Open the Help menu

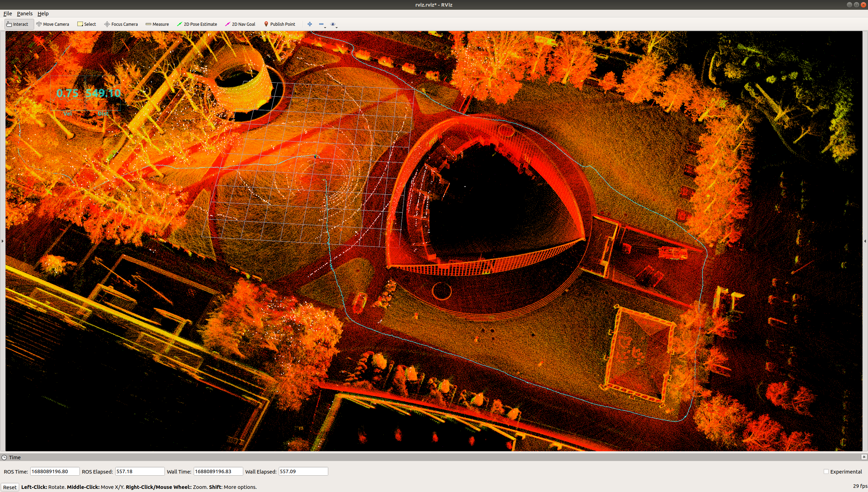pyautogui.click(x=43, y=14)
